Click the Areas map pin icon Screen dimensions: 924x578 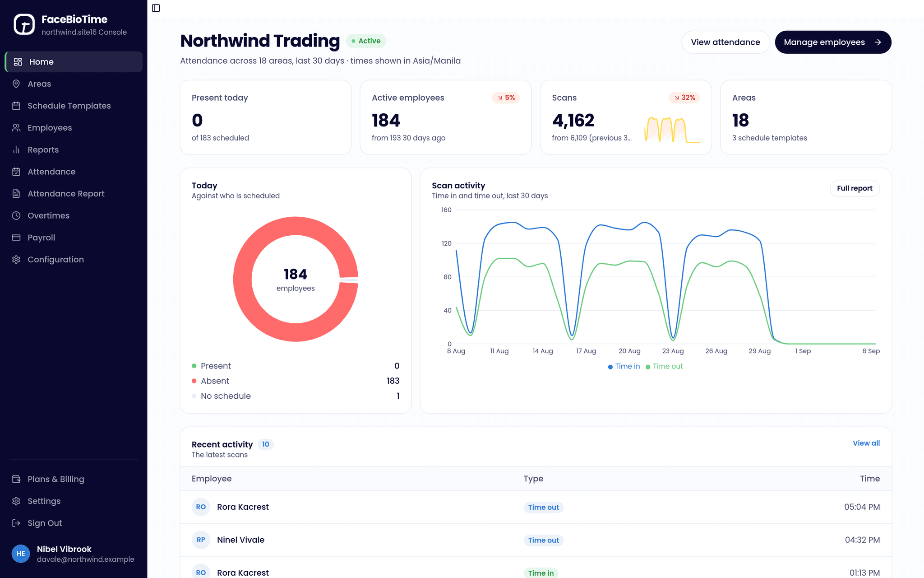(16, 84)
